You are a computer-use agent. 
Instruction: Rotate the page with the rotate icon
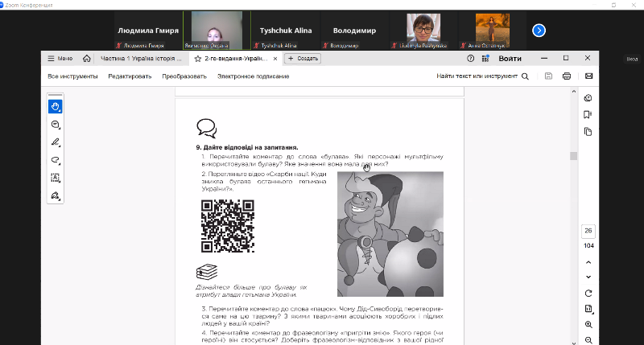(x=588, y=293)
